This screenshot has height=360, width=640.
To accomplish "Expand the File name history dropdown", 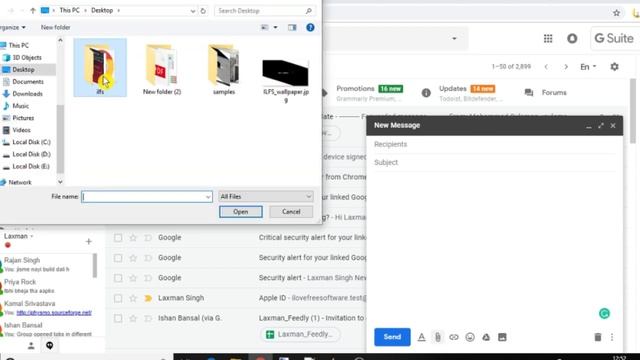I will [x=208, y=197].
